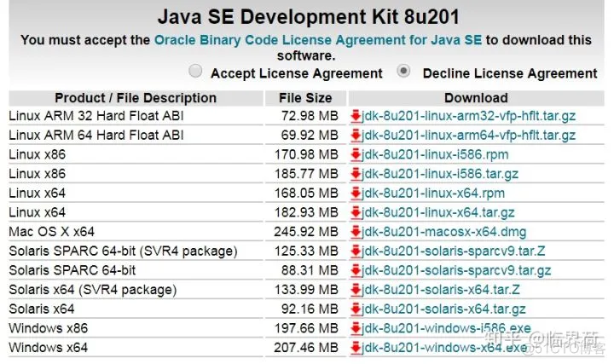Click download arrow icon beside solaris-sparcv9.tar.gz
Image resolution: width=614 pixels, height=364 pixels.
pos(356,270)
